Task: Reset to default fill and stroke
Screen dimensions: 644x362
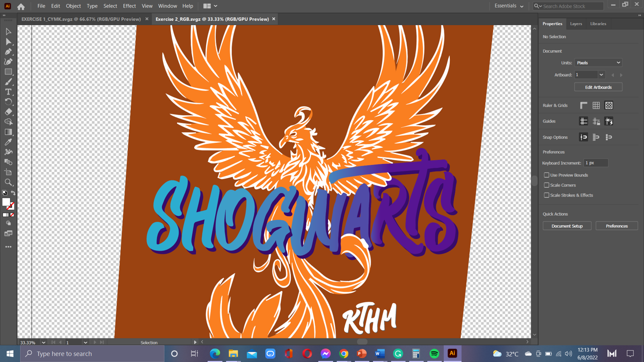Action: pos(5,193)
